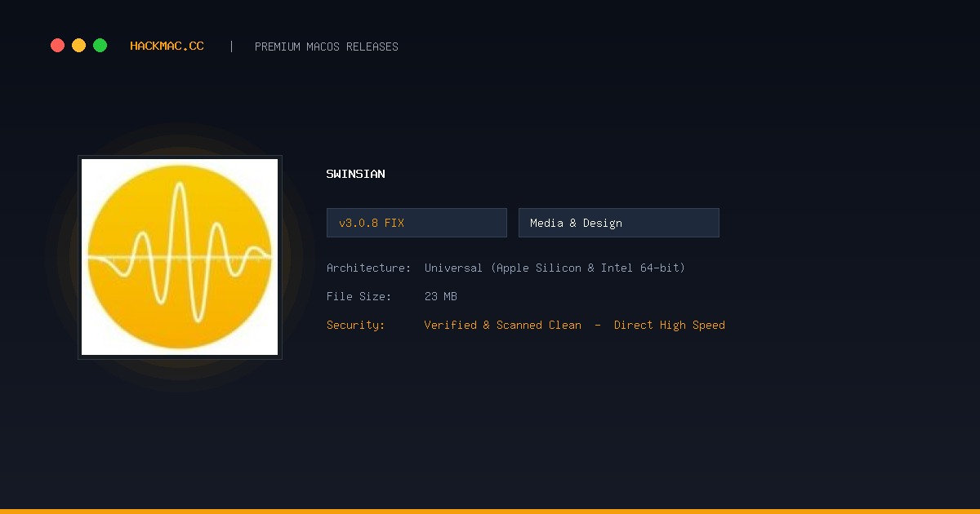Click the Verified & Scanned Clean text
The image size is (980, 514).
503,325
